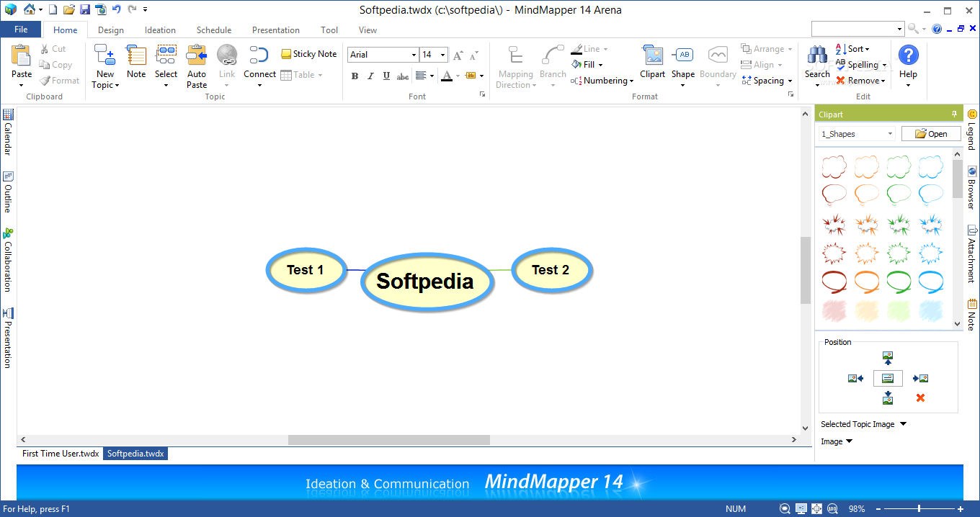Viewport: 980px width, 517px height.
Task: Add a Sticky Note
Action: pos(308,54)
